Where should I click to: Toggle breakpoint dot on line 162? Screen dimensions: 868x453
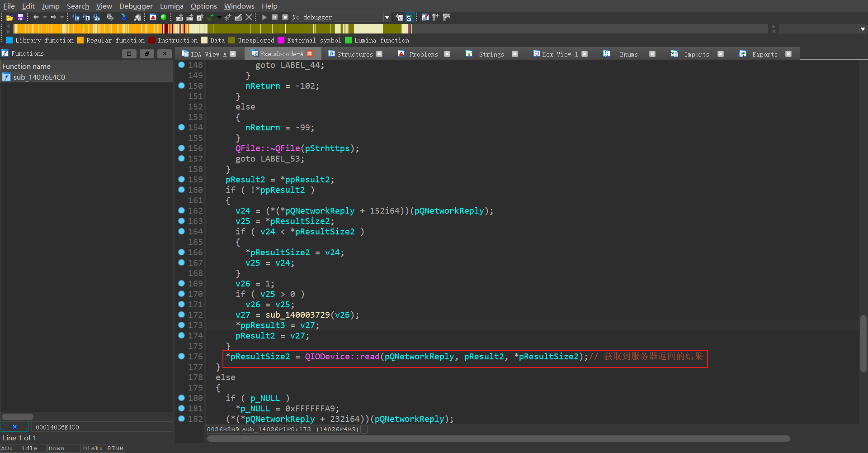click(181, 210)
